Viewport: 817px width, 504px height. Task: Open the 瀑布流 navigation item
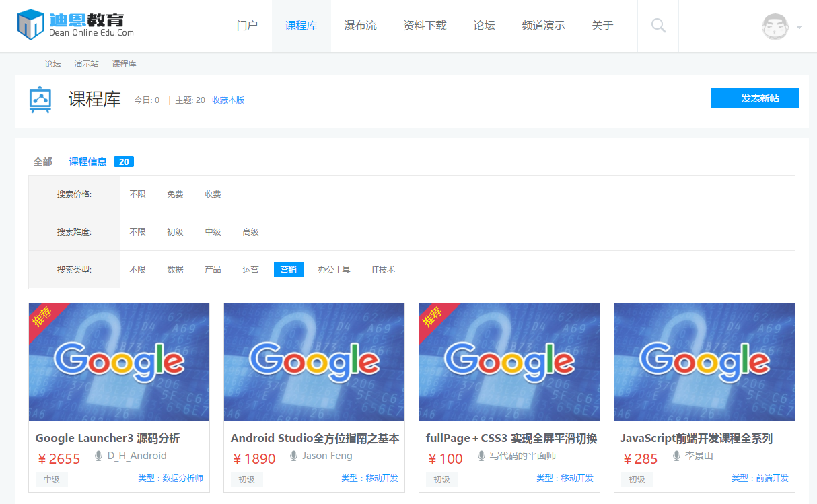pyautogui.click(x=360, y=26)
